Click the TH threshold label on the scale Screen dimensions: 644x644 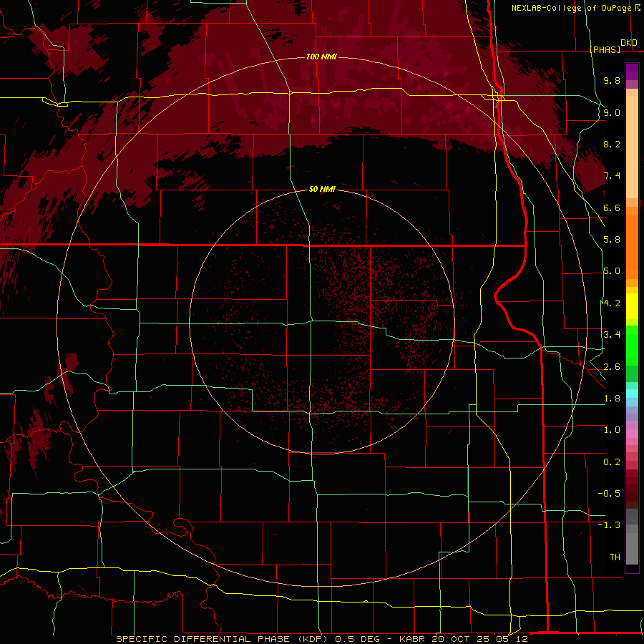615,557
